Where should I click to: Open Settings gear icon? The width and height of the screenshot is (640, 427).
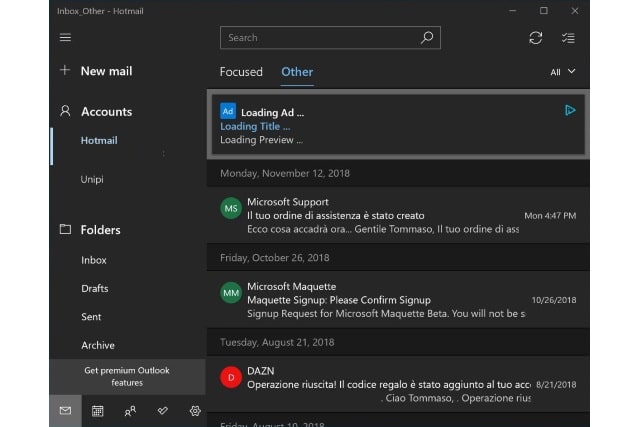pos(195,411)
